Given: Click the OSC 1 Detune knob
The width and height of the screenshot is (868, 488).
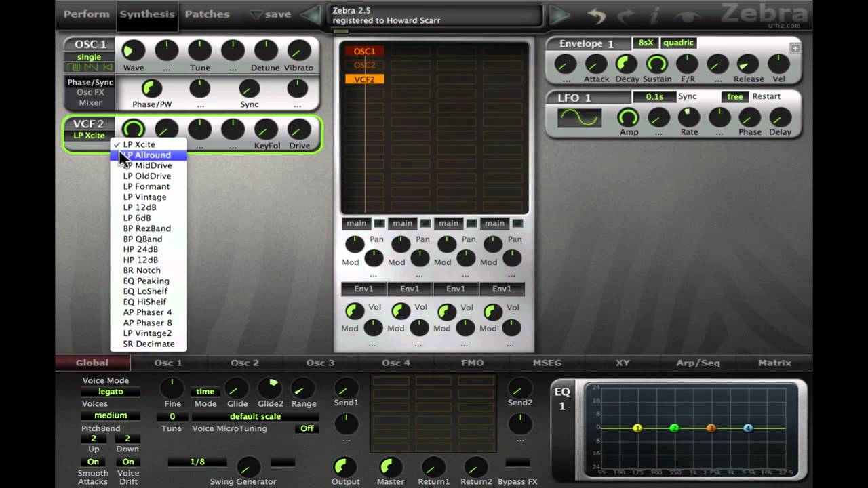Looking at the screenshot, I should click(x=265, y=50).
